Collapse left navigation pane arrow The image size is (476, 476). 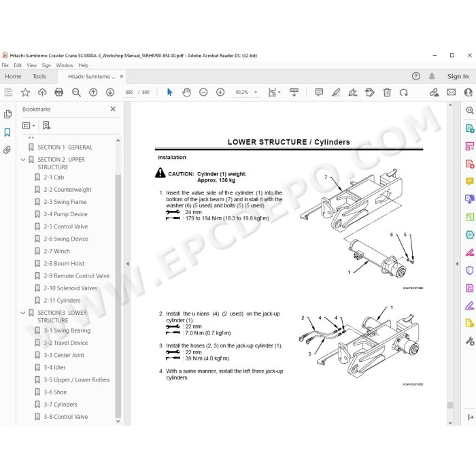(128, 264)
